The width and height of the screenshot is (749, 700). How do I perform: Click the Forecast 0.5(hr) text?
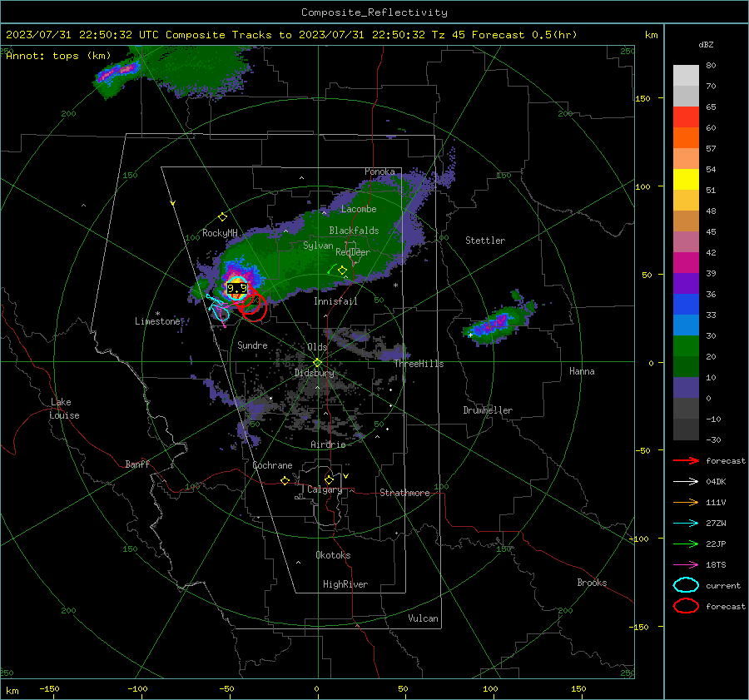coord(524,35)
